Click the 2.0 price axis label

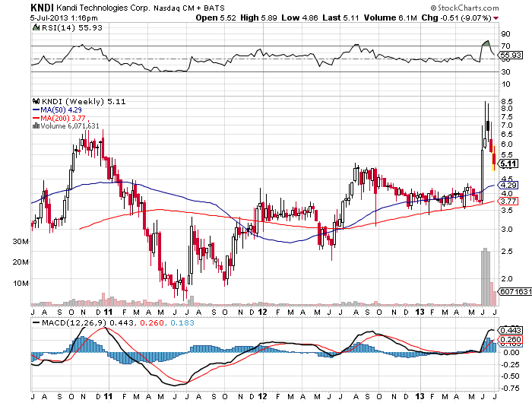tap(506, 279)
